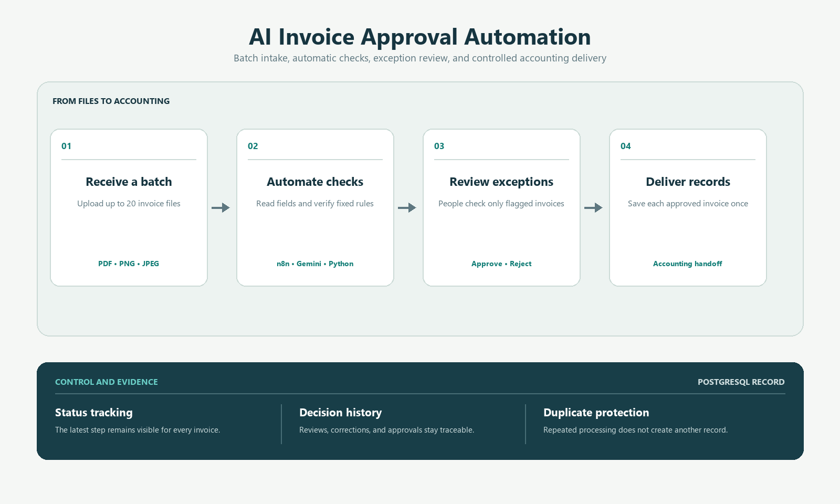Click step number 02

tap(253, 146)
